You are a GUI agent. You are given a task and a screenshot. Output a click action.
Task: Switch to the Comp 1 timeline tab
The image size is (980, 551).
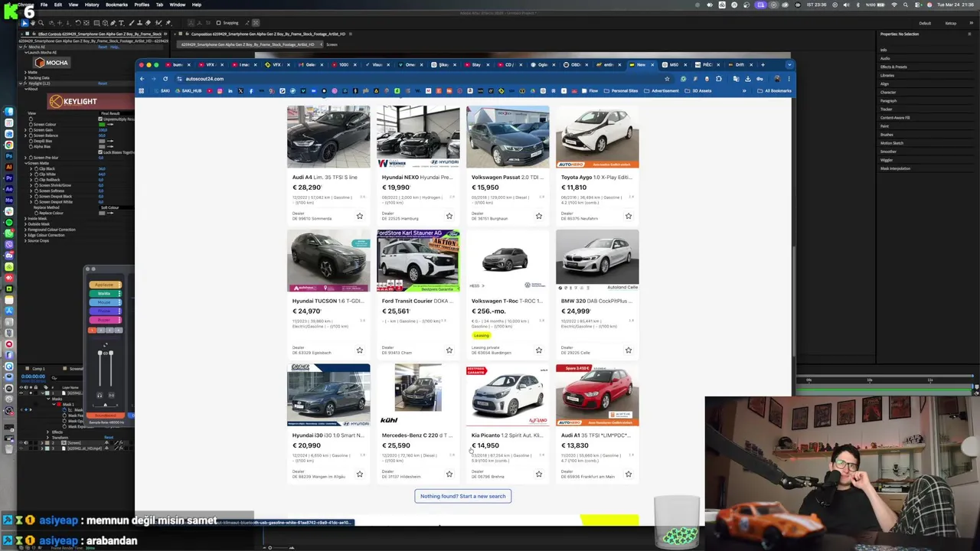[38, 369]
